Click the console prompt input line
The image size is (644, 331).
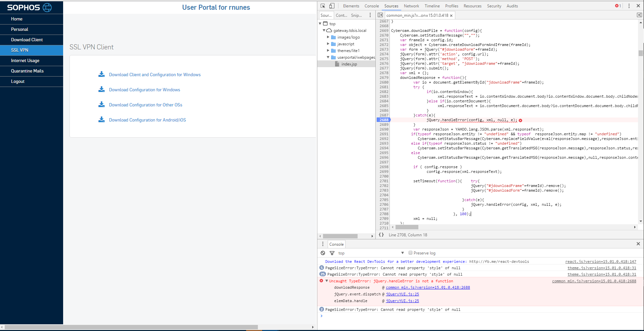pyautogui.click(x=480, y=316)
